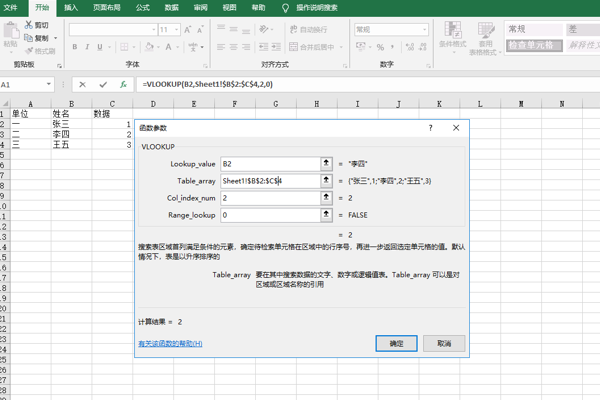
Task: Click the insert function fx icon
Action: click(123, 85)
